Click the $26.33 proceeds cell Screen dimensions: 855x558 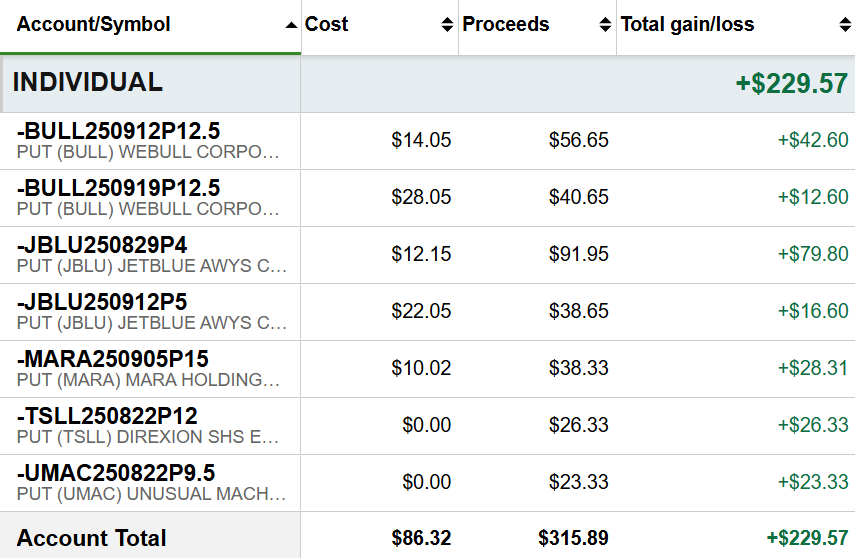point(579,425)
